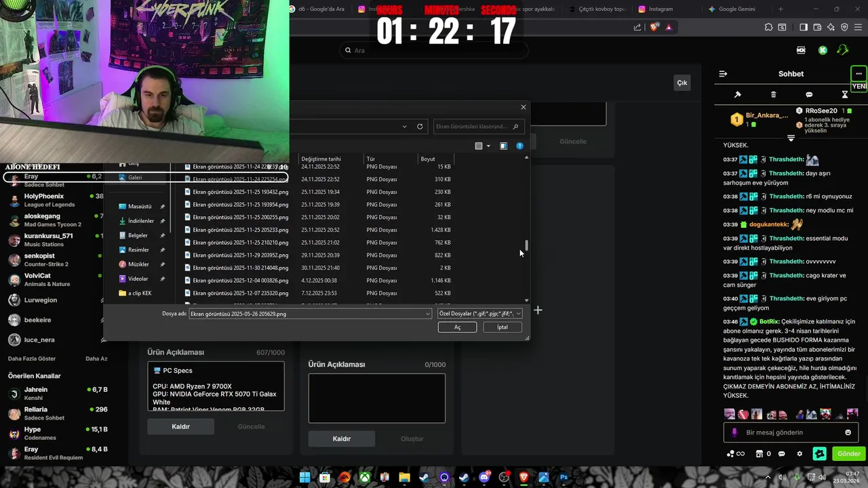This screenshot has height=488, width=868.
Task: Open file name combo box dropdown arrow
Action: point(428,314)
